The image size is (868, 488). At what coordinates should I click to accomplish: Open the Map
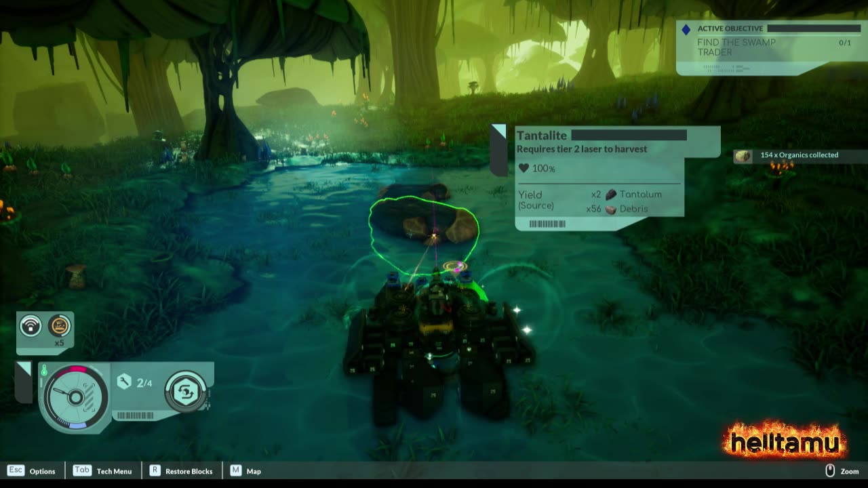[x=254, y=471]
